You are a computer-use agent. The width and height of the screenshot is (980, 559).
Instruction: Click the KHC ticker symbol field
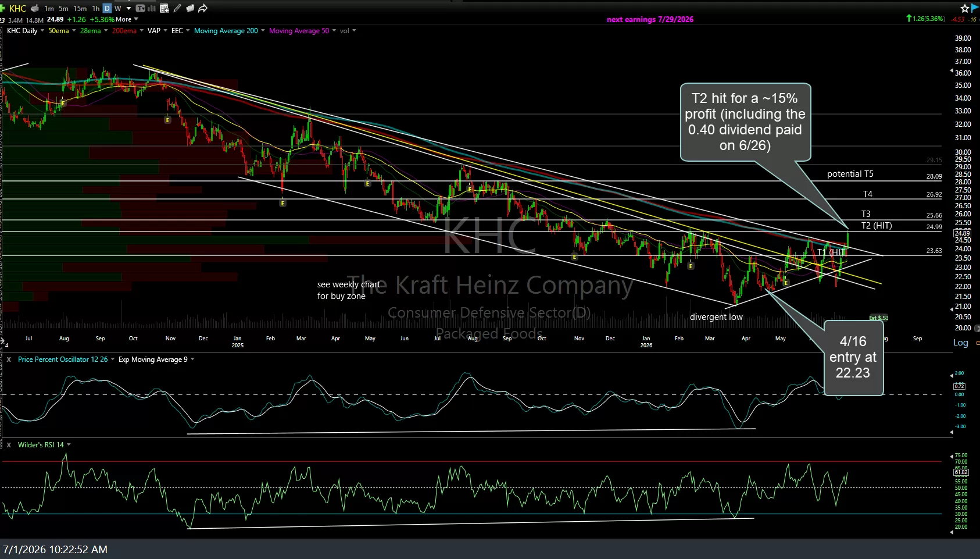pos(17,8)
